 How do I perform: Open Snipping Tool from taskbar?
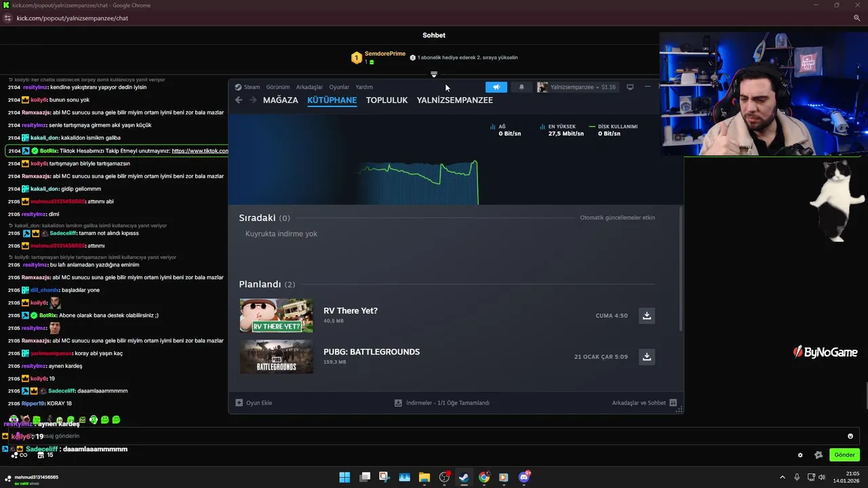point(384,477)
